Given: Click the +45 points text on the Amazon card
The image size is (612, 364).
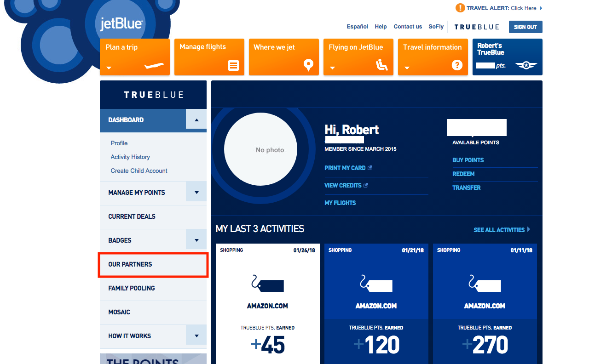Looking at the screenshot, I should (268, 345).
